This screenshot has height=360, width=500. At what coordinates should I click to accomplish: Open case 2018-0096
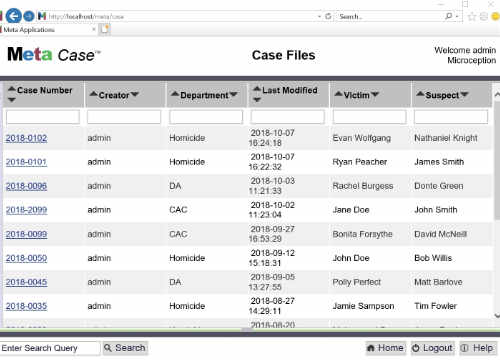point(26,186)
